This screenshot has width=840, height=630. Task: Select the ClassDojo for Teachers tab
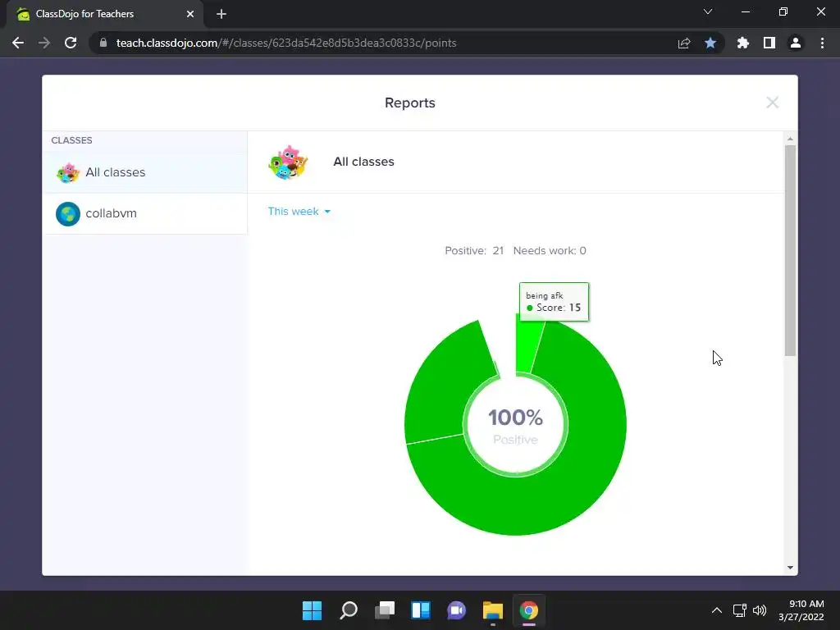[x=105, y=14]
